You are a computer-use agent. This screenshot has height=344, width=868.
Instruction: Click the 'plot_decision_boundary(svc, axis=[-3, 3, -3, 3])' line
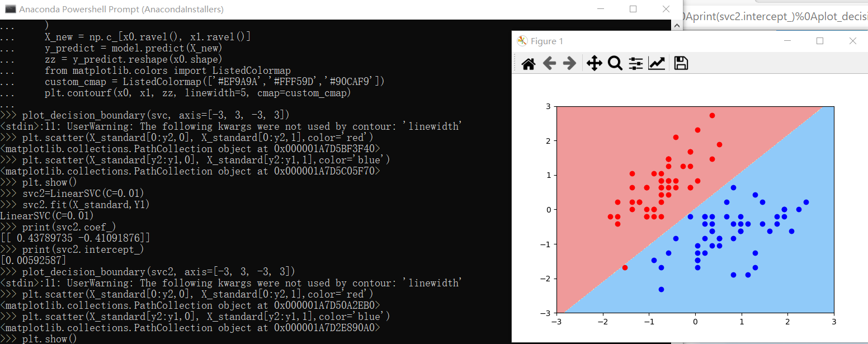coord(145,115)
